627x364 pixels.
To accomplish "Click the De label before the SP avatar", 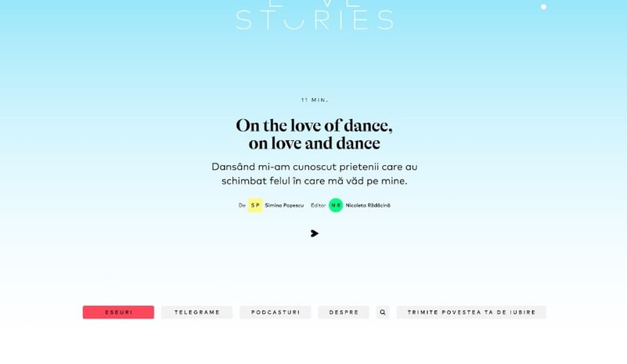I will pyautogui.click(x=242, y=205).
